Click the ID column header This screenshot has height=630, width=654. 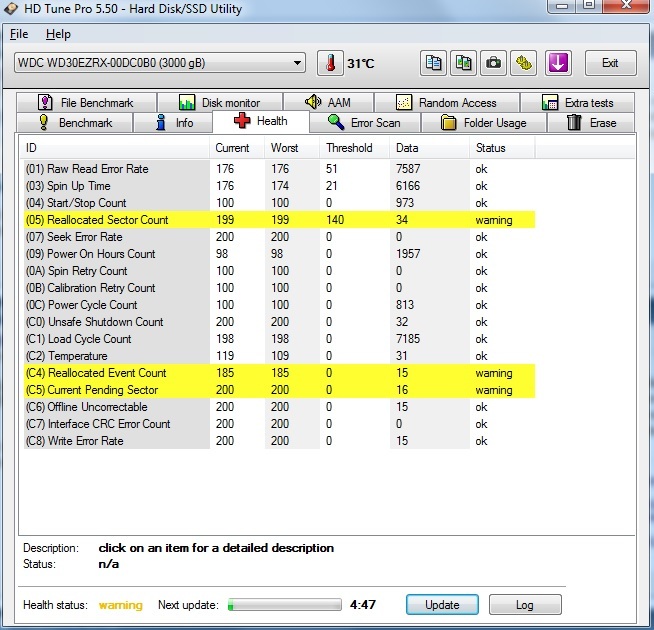pyautogui.click(x=114, y=148)
